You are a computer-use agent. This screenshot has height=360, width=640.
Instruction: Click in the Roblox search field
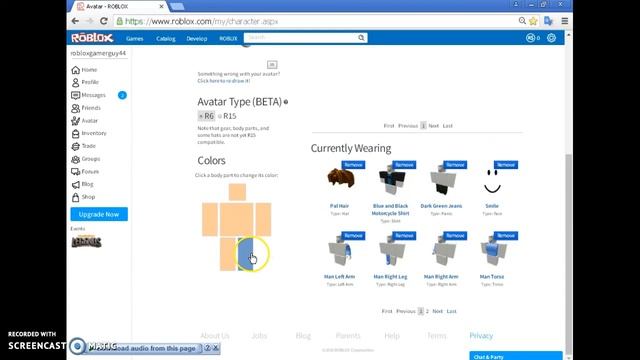point(301,38)
